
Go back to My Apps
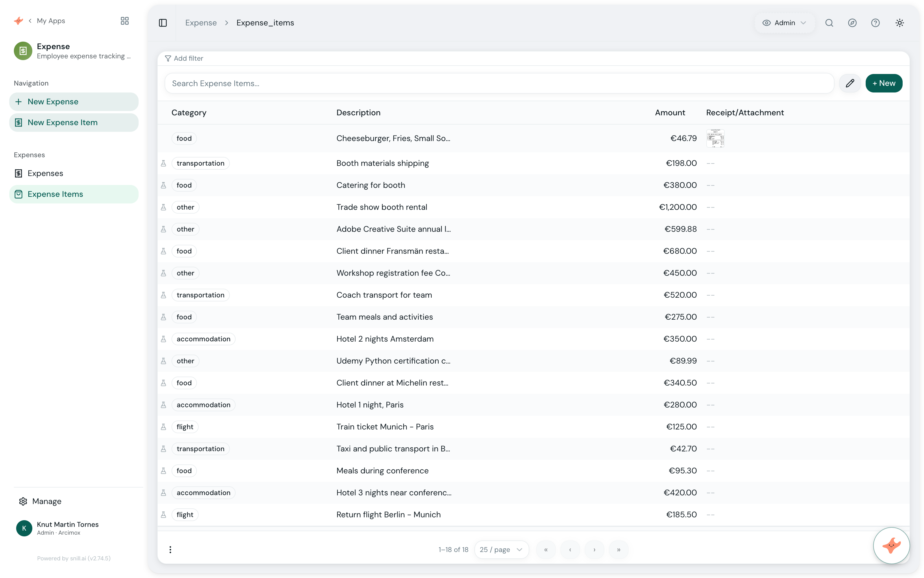46,21
